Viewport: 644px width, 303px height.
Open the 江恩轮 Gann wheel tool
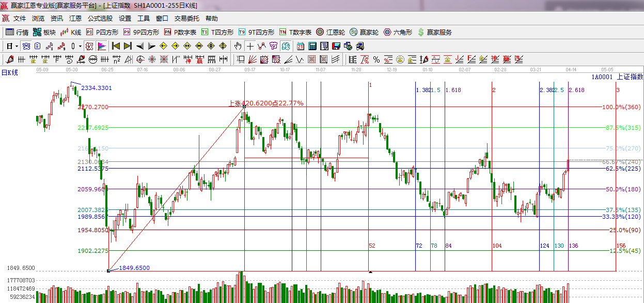(x=330, y=32)
